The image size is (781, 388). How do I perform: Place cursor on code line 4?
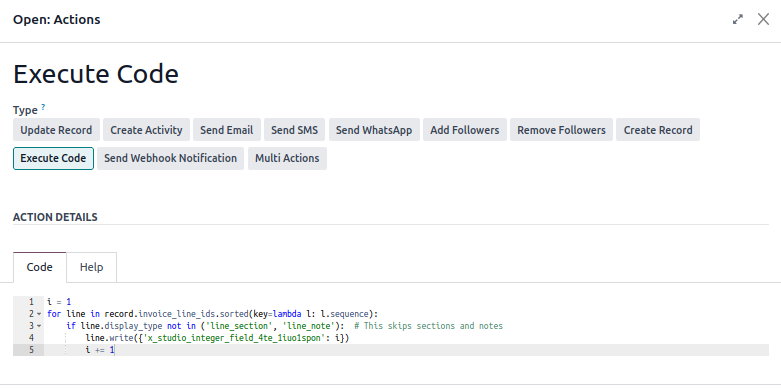coord(217,338)
